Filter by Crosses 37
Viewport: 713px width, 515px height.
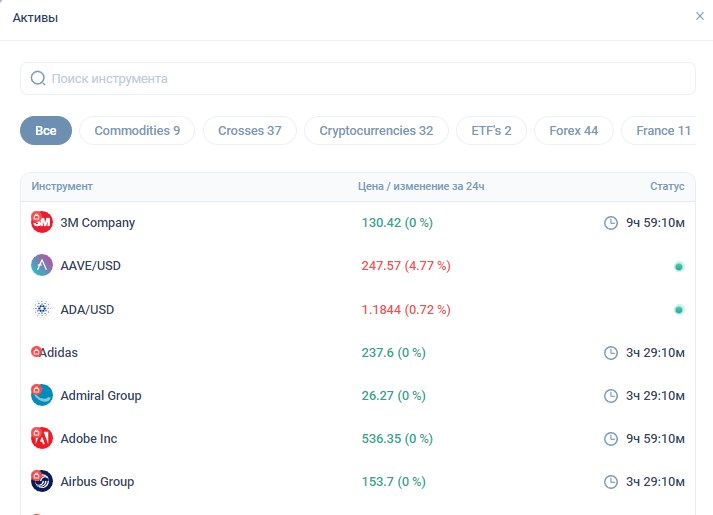point(250,130)
